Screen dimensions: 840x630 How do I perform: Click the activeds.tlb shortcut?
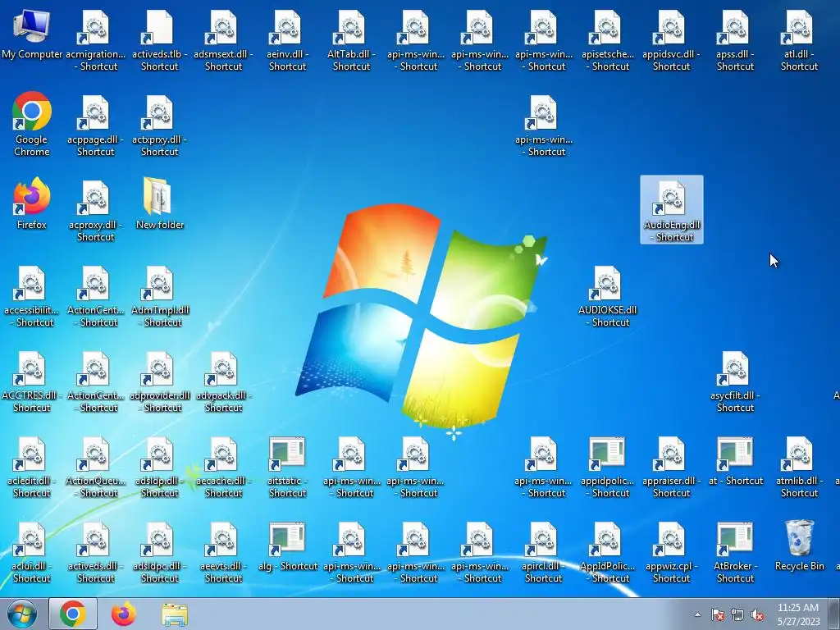159,41
